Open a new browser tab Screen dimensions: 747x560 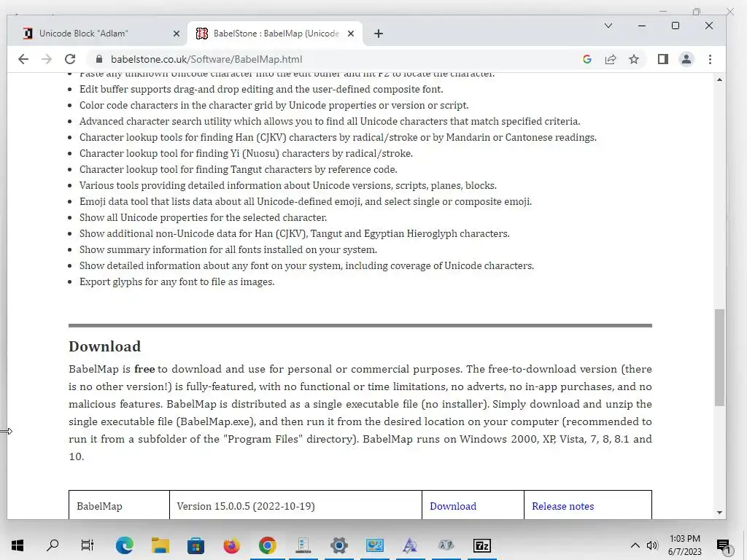[x=379, y=34]
